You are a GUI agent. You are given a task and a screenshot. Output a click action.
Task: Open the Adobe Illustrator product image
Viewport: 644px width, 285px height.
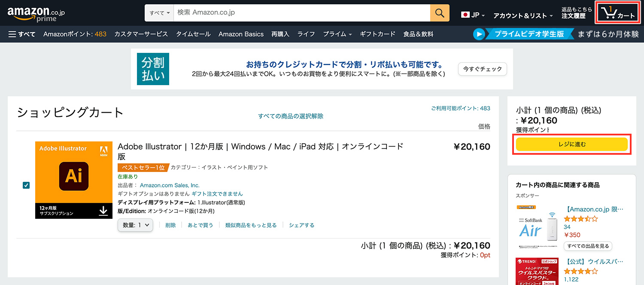pyautogui.click(x=74, y=180)
